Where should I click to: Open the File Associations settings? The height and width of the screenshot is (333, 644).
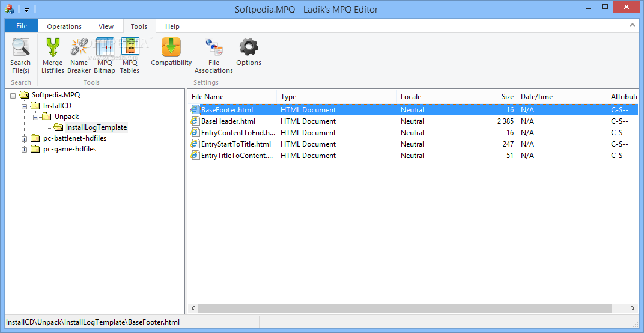pos(214,55)
